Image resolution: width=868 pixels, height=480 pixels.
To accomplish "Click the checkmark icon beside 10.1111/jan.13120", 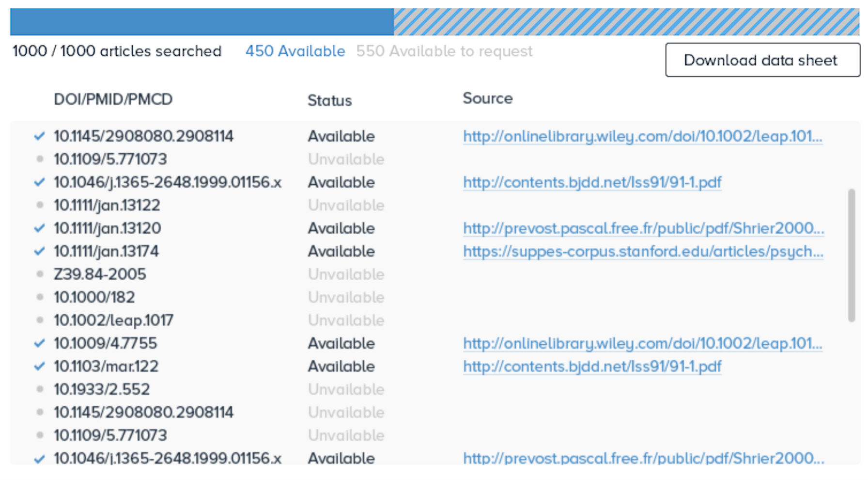I will tap(40, 228).
